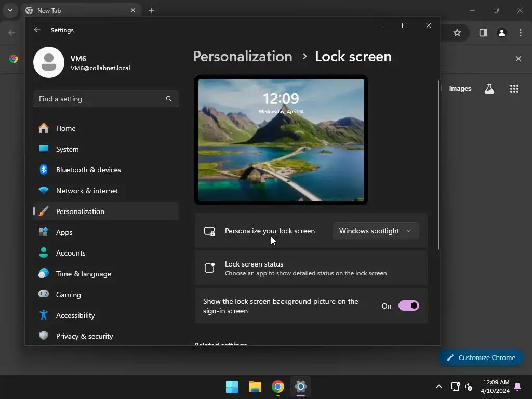This screenshot has width=532, height=399.
Task: Dismiss the Chrome bar with its X
Action: 518,59
